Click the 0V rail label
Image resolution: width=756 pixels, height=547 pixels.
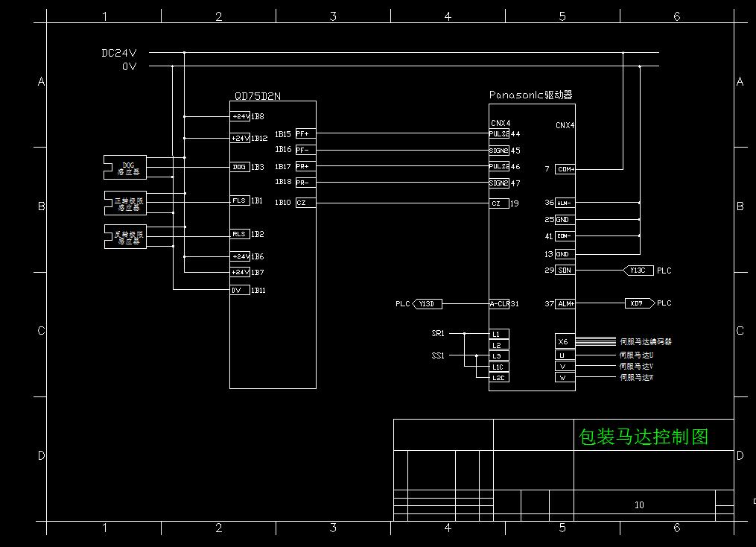point(129,66)
